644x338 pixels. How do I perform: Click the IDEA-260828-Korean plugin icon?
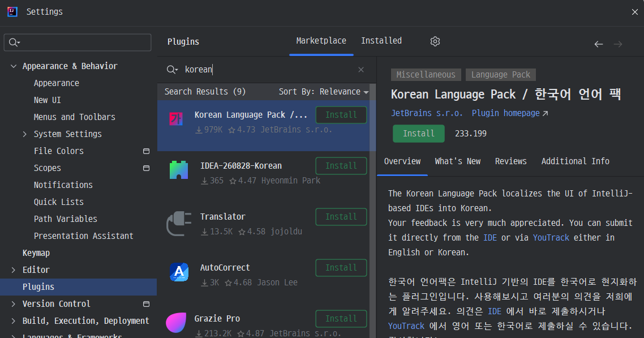click(179, 170)
